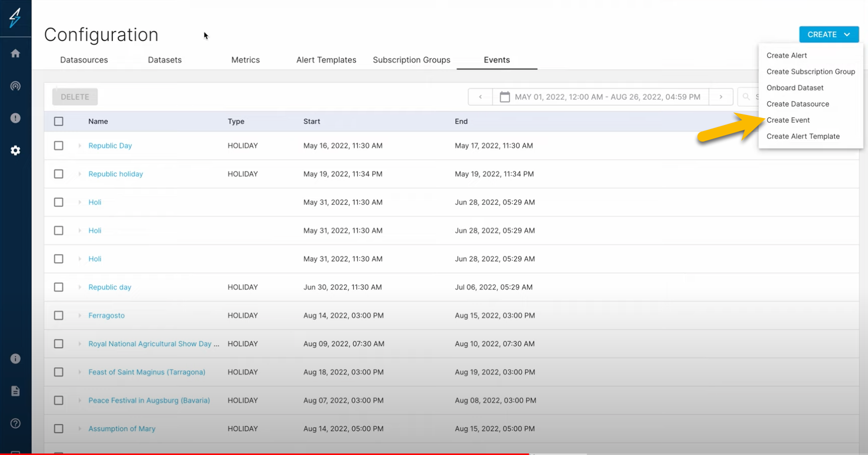The image size is (868, 455).
Task: Open the Ferragosto event link
Action: point(106,315)
